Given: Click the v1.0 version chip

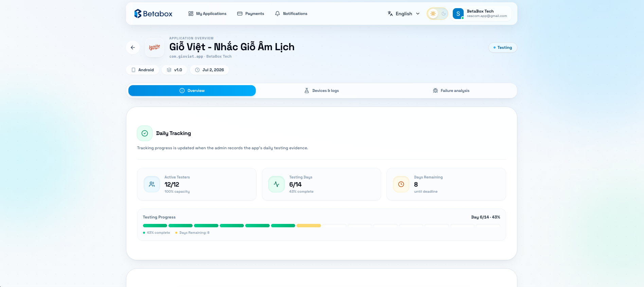Looking at the screenshot, I should (174, 70).
